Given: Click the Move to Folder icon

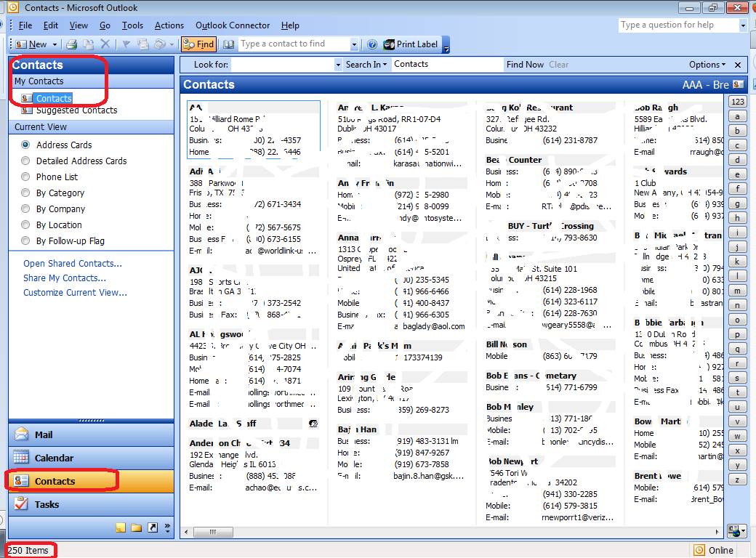Looking at the screenshot, I should (88, 44).
